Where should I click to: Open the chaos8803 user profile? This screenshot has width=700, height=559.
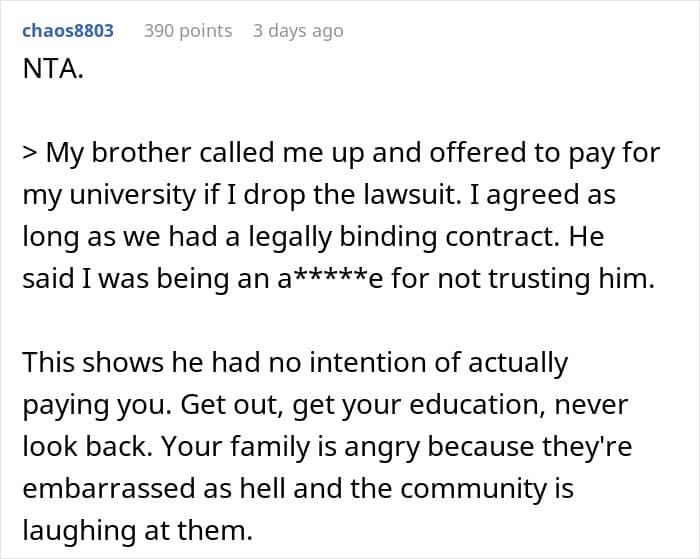coord(68,31)
